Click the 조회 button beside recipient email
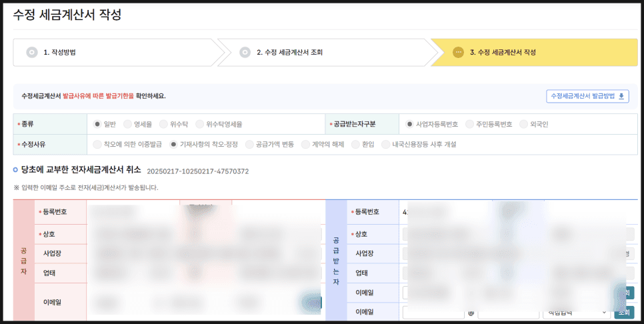The image size is (644, 324). tap(624, 313)
